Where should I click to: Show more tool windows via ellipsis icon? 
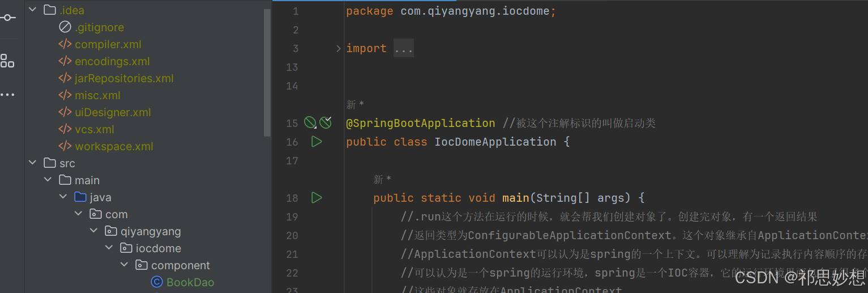point(7,95)
